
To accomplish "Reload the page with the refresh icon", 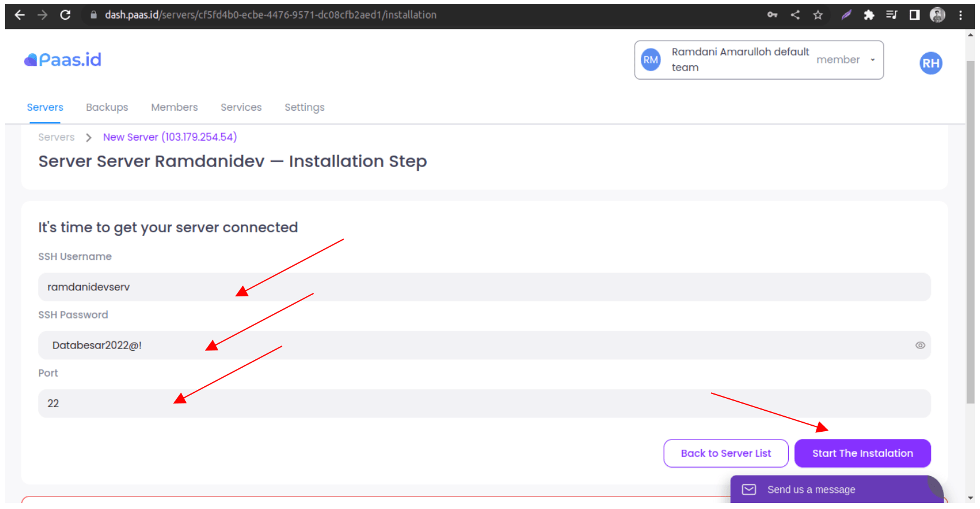I will [x=65, y=15].
